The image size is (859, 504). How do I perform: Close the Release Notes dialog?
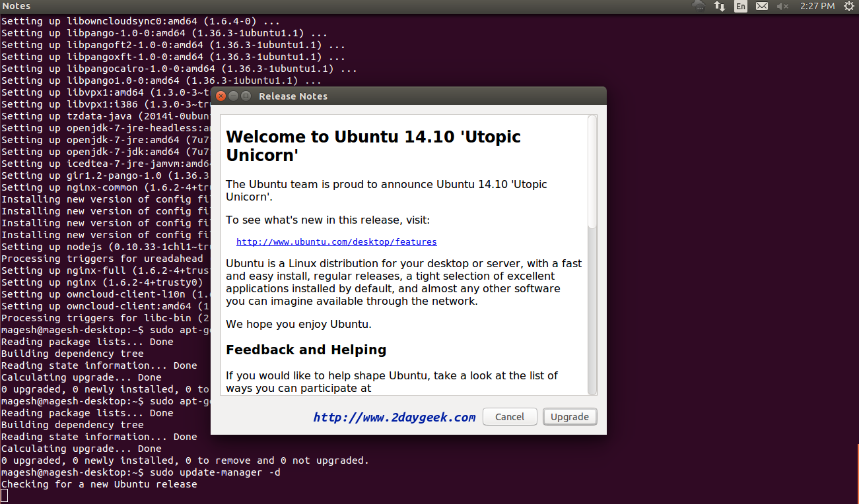221,96
